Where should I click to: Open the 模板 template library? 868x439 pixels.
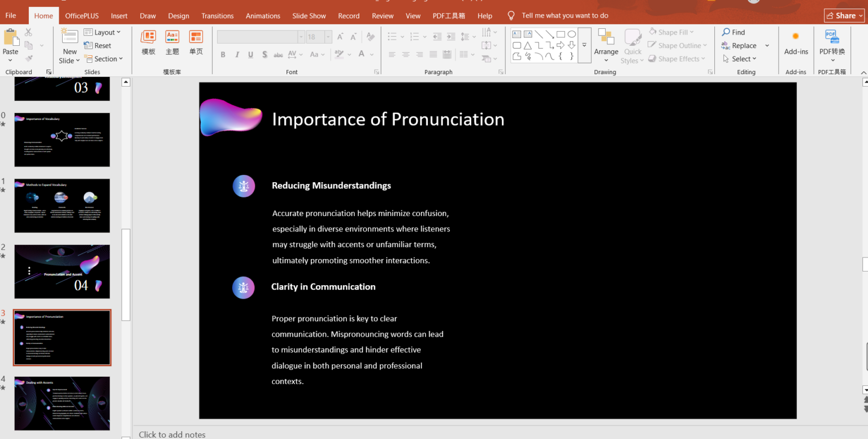click(x=149, y=43)
